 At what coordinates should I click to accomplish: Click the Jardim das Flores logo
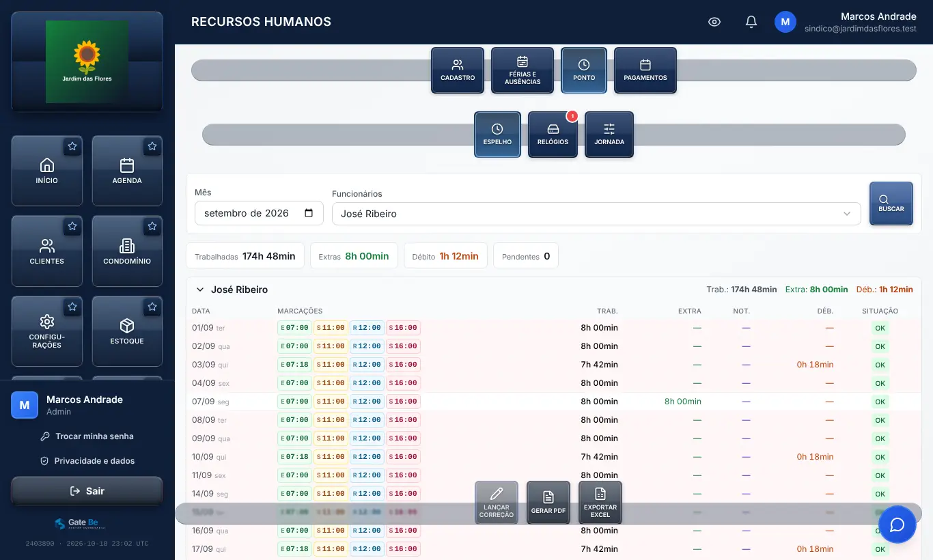[87, 61]
